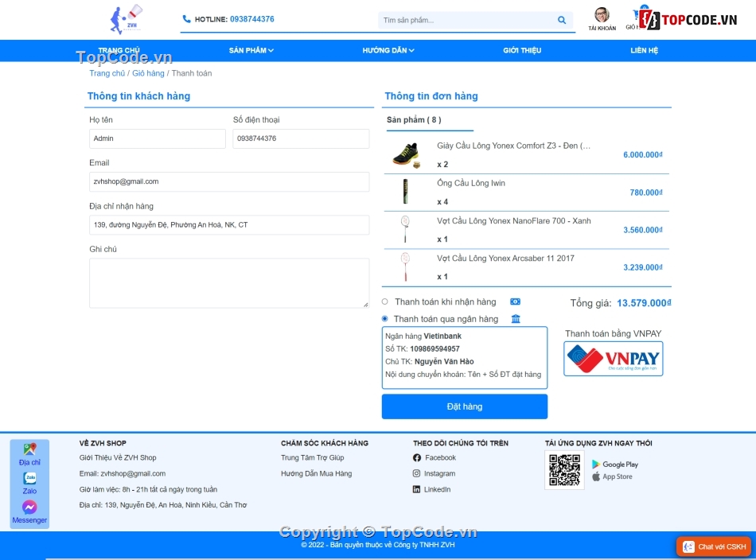This screenshot has width=756, height=560.
Task: Call hotline number 0938744376
Action: pyautogui.click(x=251, y=19)
